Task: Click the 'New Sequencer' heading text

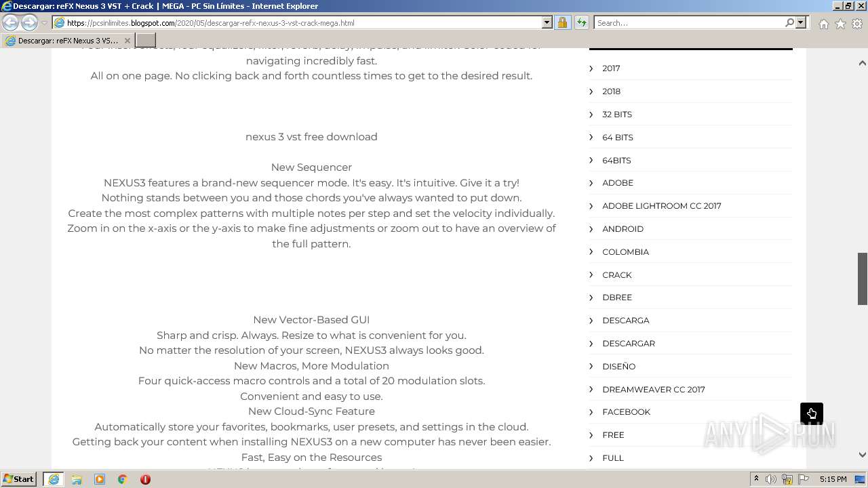Action: (311, 167)
